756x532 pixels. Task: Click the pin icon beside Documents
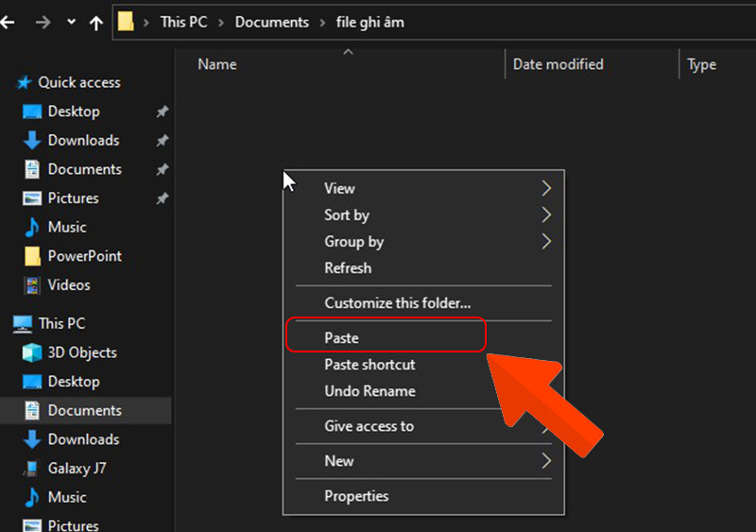pos(162,170)
